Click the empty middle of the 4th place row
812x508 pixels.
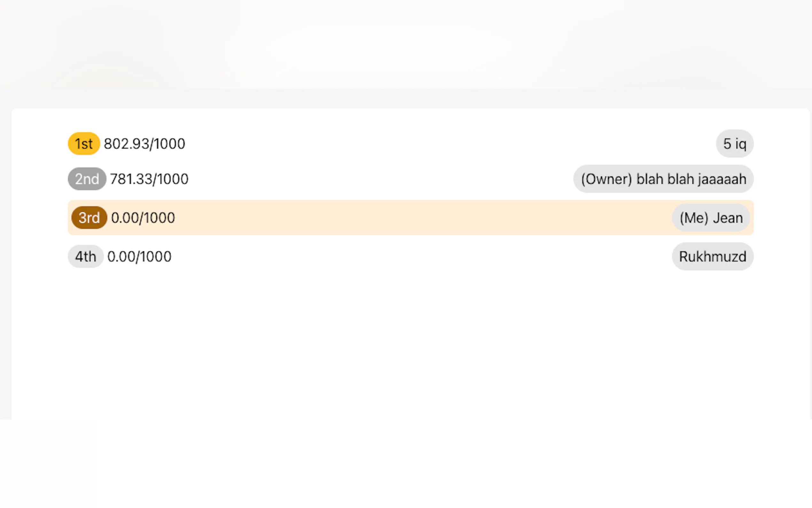click(x=403, y=256)
